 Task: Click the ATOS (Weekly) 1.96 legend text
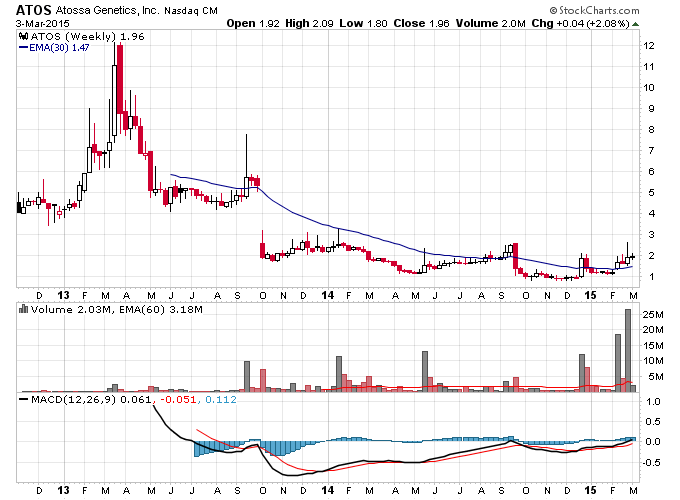point(87,36)
